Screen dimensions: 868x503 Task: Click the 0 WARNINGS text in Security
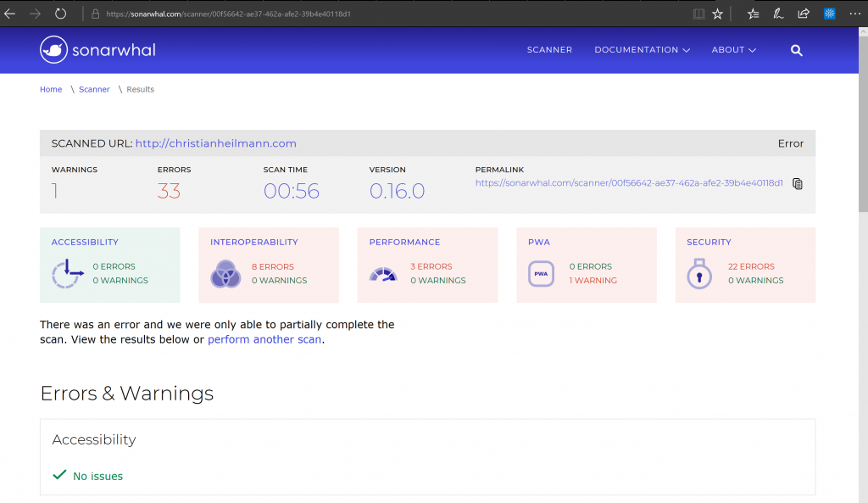pyautogui.click(x=755, y=280)
